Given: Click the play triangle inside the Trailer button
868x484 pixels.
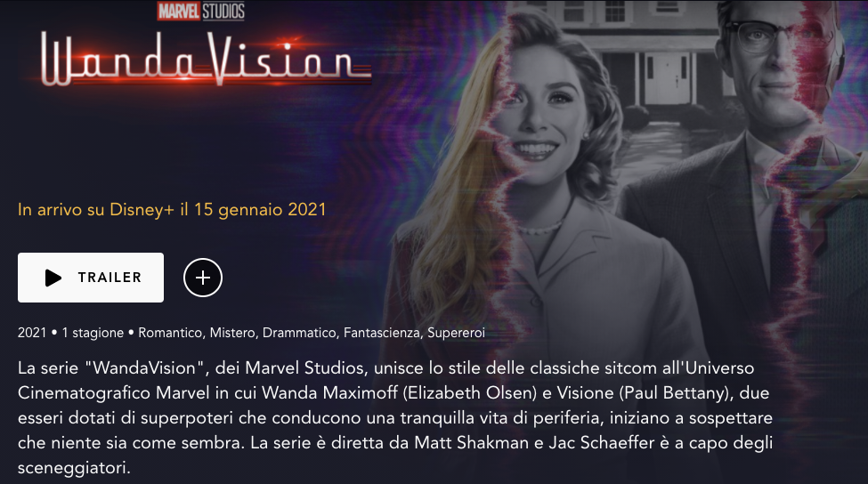Looking at the screenshot, I should 53,278.
